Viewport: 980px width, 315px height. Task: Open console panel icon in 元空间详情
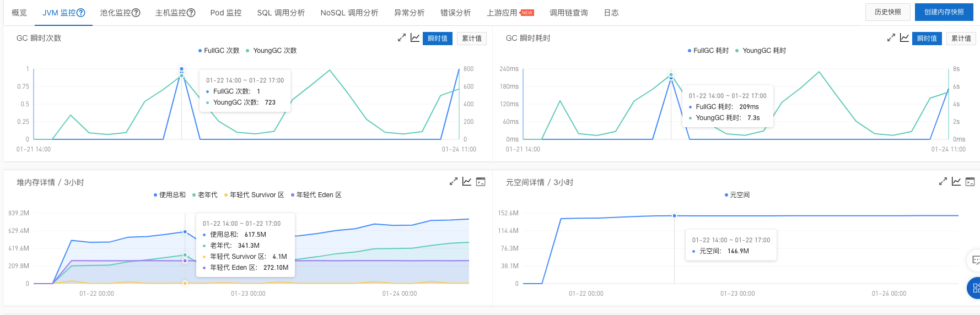tap(970, 182)
